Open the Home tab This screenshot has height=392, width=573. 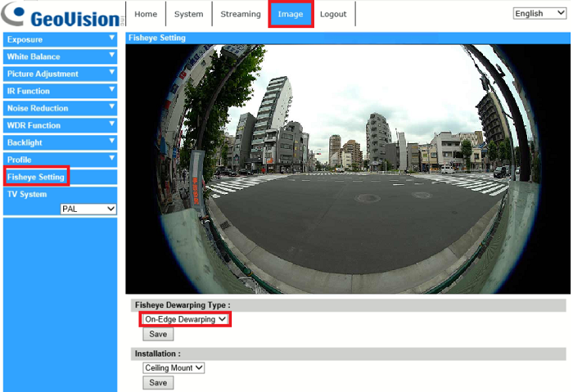[146, 14]
